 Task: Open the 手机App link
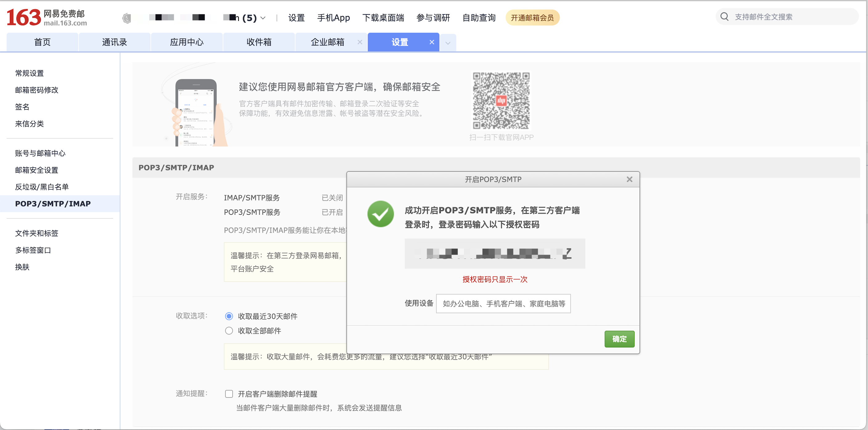tap(333, 18)
